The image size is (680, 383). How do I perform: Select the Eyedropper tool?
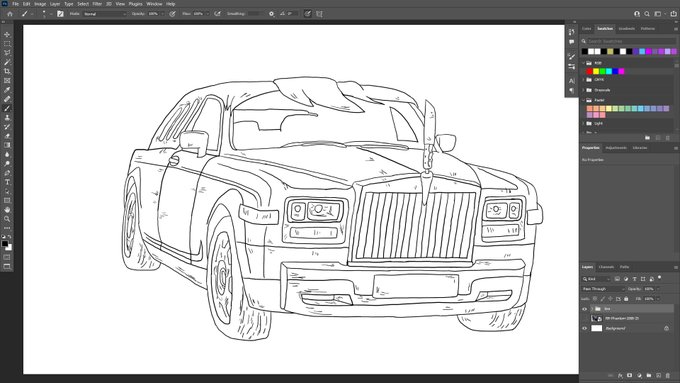pos(7,90)
